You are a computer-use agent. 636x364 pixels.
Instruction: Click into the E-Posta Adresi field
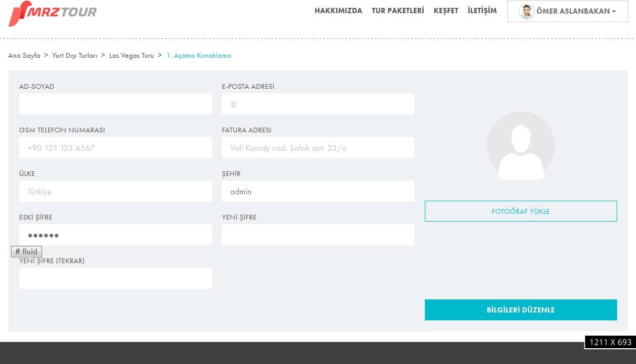(318, 104)
